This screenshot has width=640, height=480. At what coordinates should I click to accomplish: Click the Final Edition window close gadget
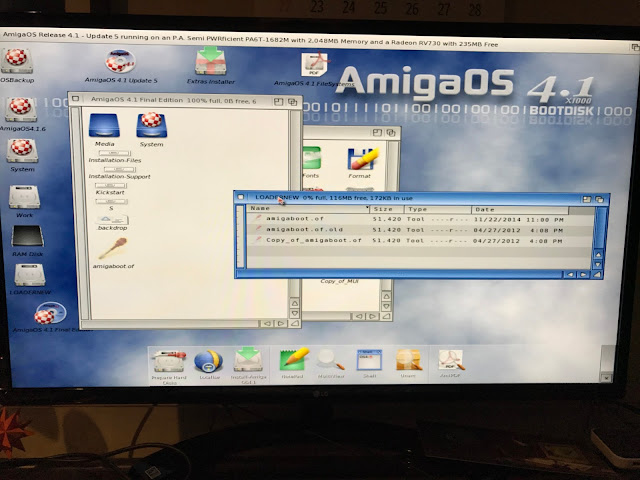76,99
